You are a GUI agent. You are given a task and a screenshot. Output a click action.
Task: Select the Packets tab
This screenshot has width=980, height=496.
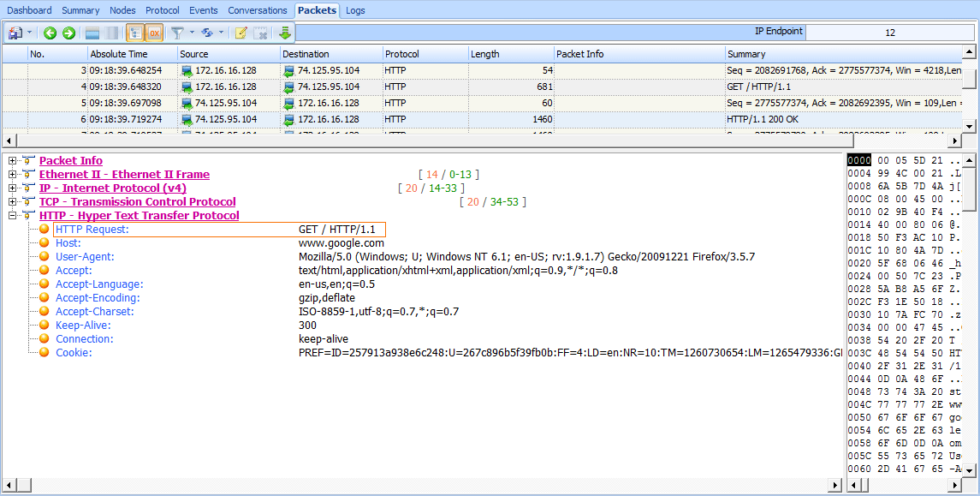pyautogui.click(x=317, y=10)
